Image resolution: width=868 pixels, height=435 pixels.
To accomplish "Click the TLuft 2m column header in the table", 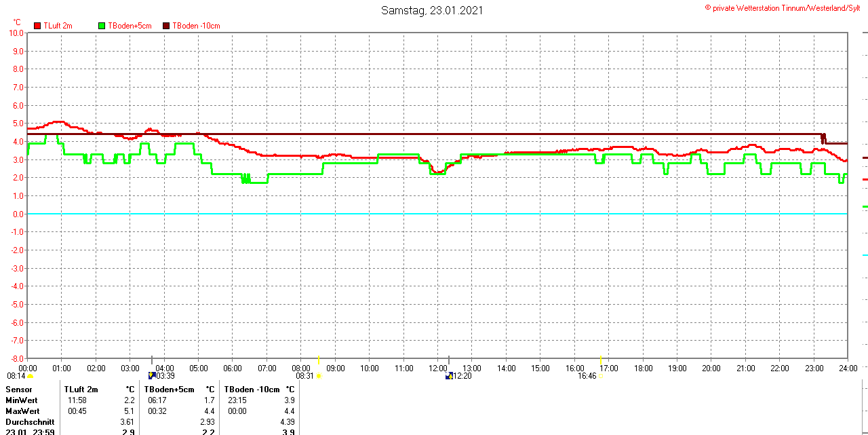I will pos(81,390).
